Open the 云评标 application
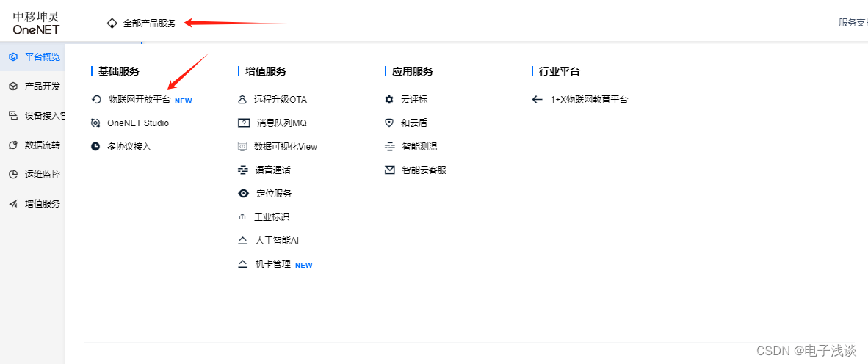Screen dimensions: 868x364 pos(415,100)
